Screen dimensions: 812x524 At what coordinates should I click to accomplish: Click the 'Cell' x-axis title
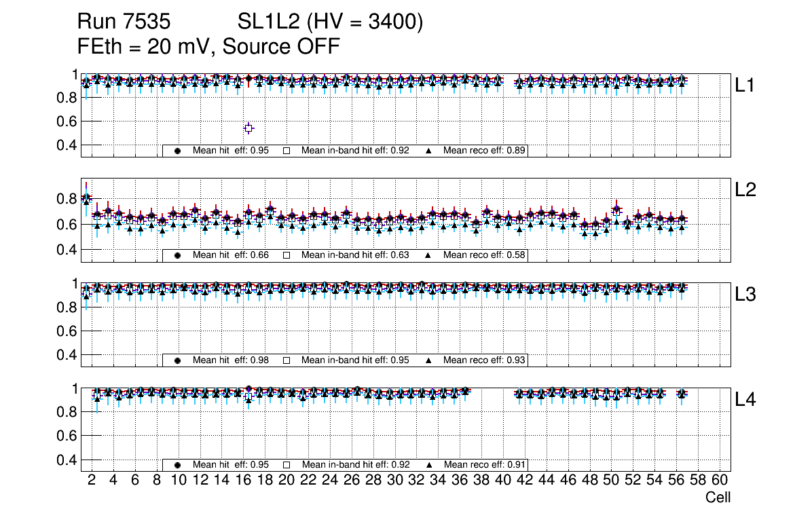(718, 498)
